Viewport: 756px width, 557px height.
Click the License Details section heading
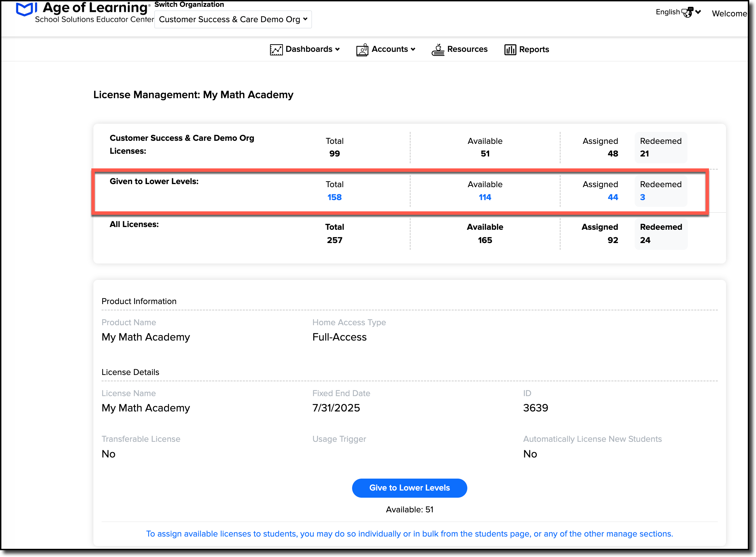tap(130, 372)
